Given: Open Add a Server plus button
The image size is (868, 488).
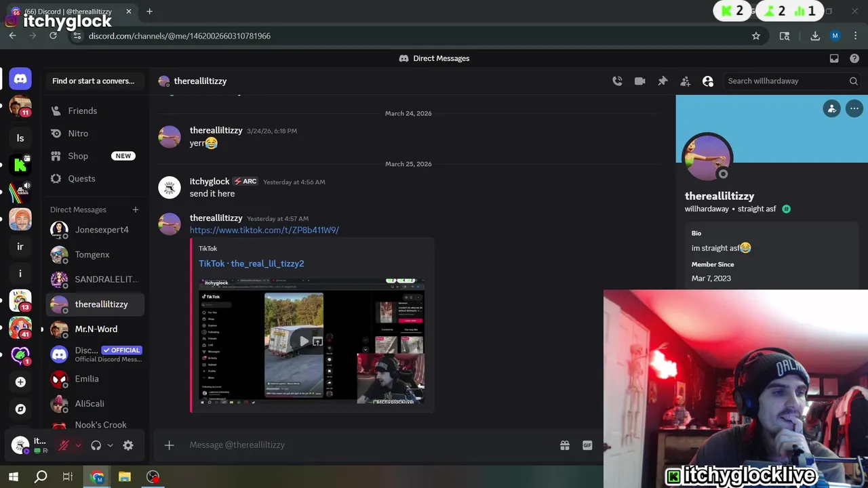Looking at the screenshot, I should click(20, 382).
